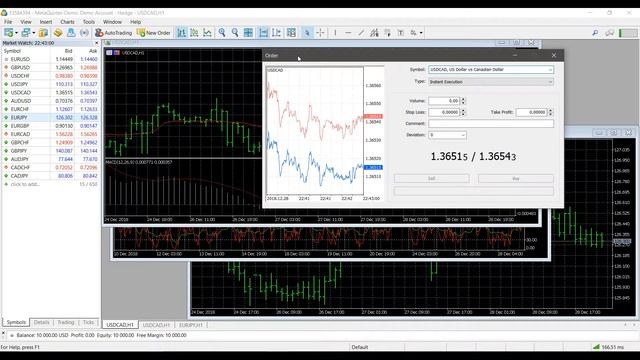Click the blue icon left of signals icon

71,33
